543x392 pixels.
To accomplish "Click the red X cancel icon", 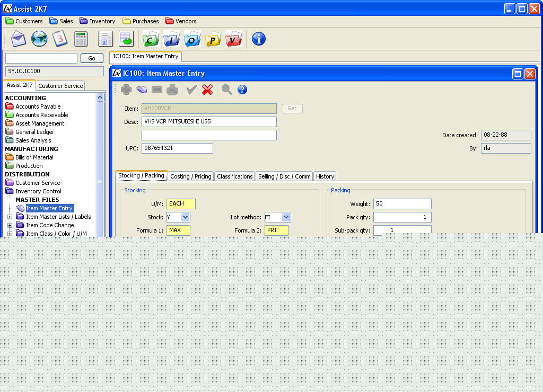I will pos(207,90).
